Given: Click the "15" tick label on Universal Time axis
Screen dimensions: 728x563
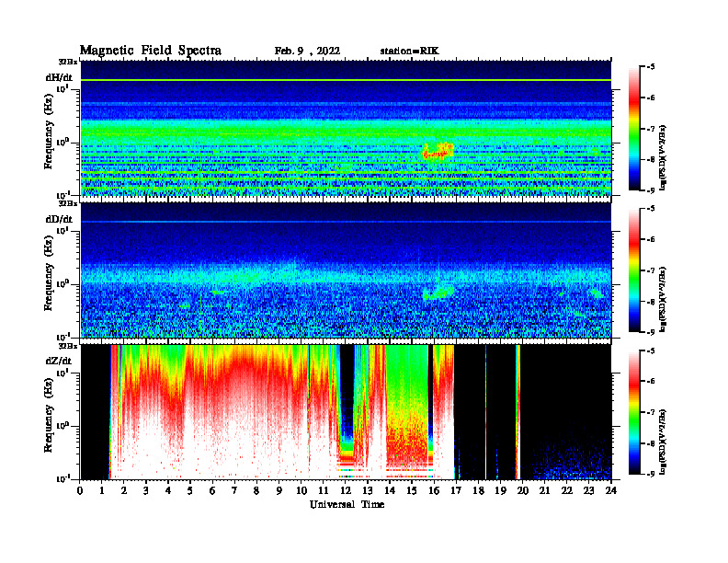Looking at the screenshot, I should [x=412, y=490].
